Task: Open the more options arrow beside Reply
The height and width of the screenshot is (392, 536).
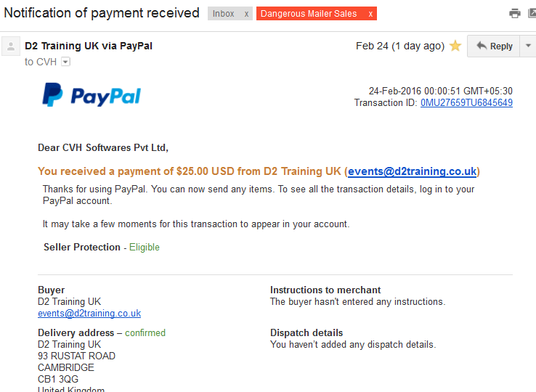Action: (x=528, y=46)
